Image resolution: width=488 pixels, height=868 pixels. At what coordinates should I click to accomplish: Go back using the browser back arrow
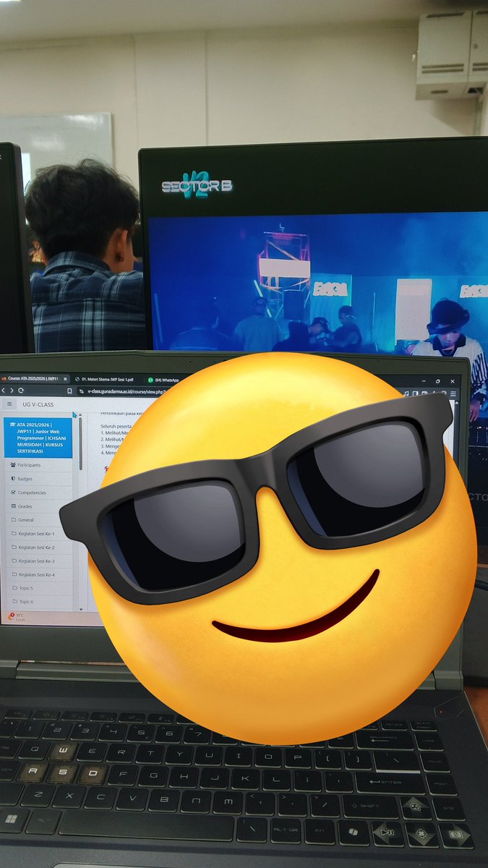[x=3, y=391]
